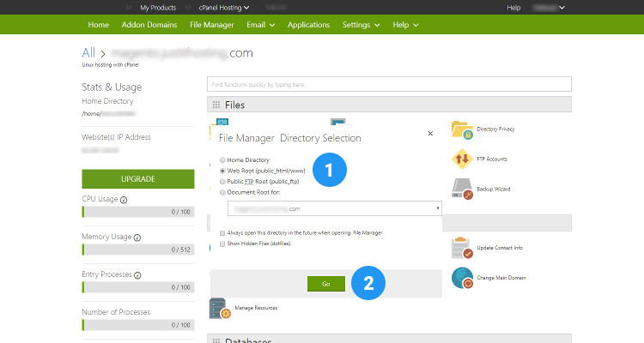Open the account user dropdown
The width and height of the screenshot is (644, 343).
pyautogui.click(x=549, y=8)
